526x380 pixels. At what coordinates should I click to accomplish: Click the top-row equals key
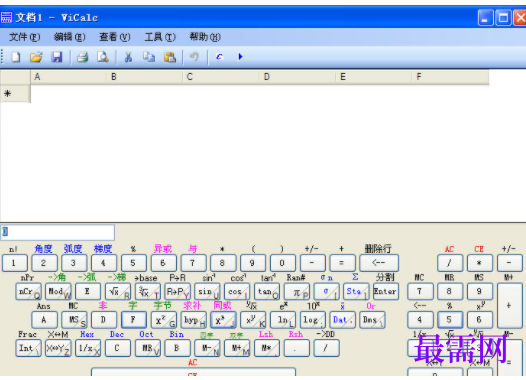(x=342, y=263)
